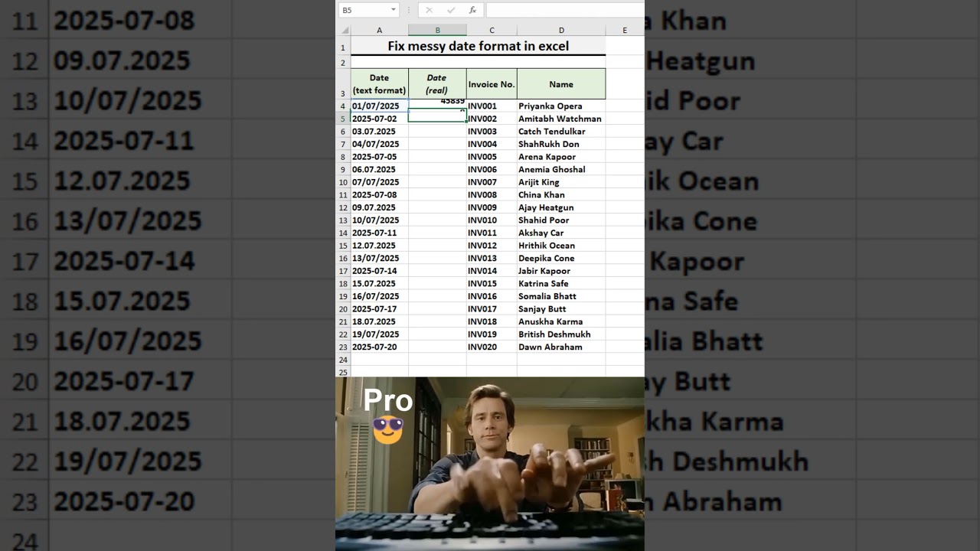This screenshot has width=980, height=551.
Task: Click the title cell 'Fix messy date format in excel'
Action: tap(478, 46)
